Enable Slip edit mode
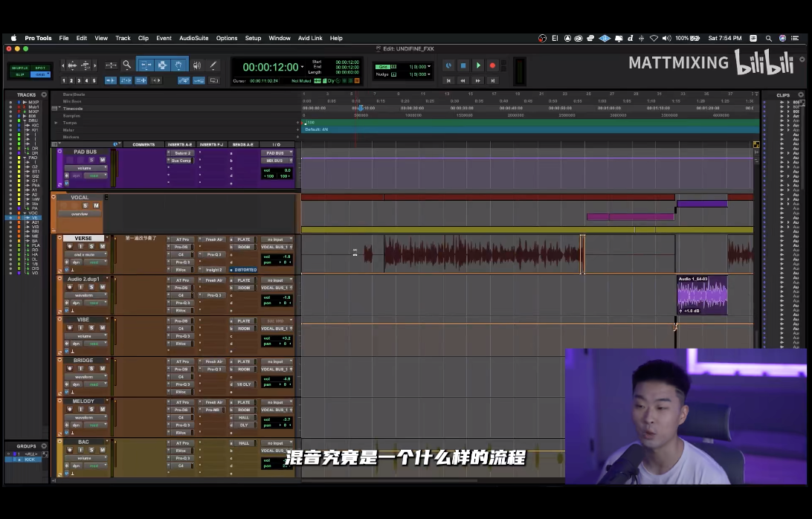The image size is (812, 519). tap(19, 74)
